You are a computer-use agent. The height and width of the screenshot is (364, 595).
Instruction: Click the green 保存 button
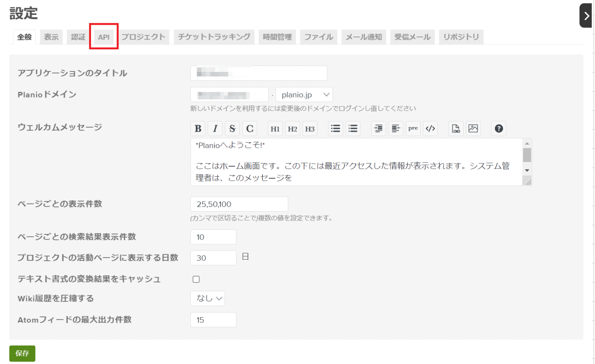22,353
